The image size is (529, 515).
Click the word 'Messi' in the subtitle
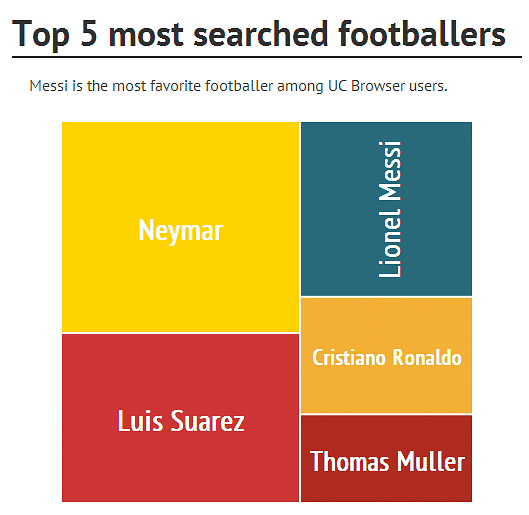(49, 86)
